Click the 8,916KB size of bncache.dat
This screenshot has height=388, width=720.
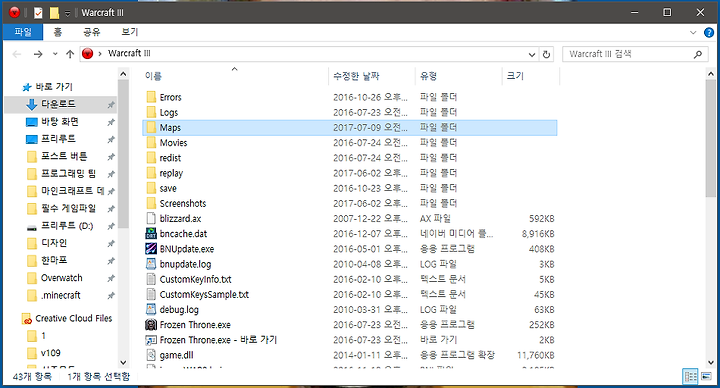[x=538, y=234]
